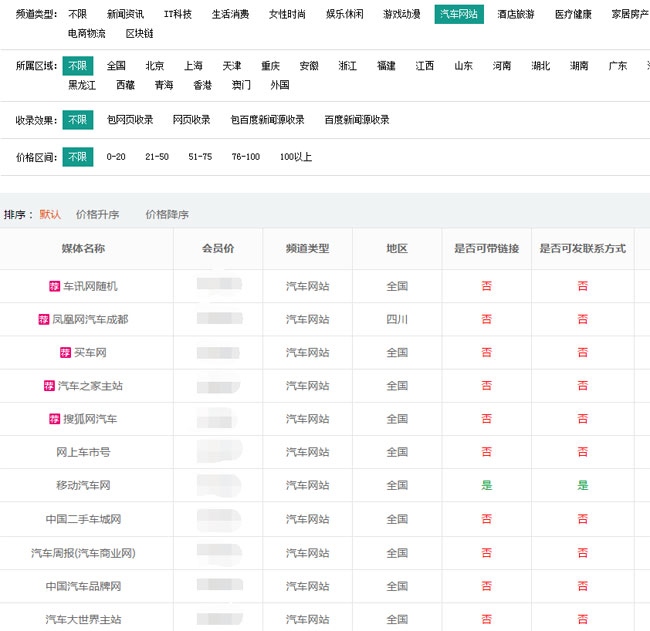
Task: Open the 汽车大世界主站 media entry
Action: click(x=83, y=620)
